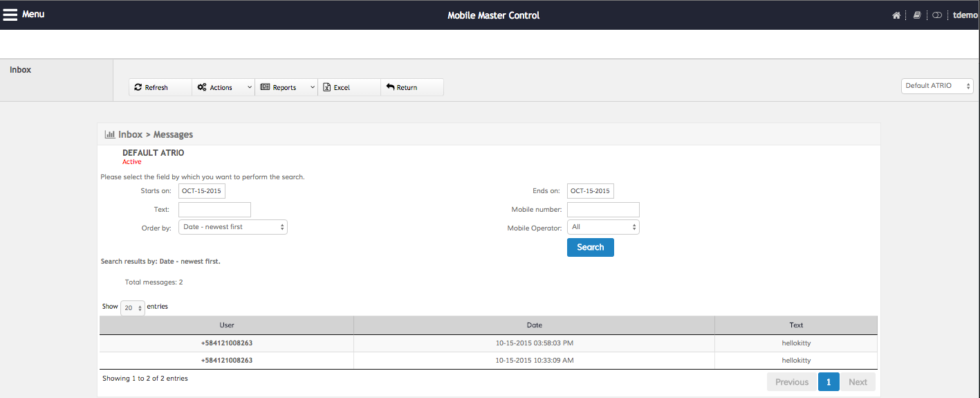Image resolution: width=980 pixels, height=398 pixels.
Task: Open the Default ATRIO account selector
Action: pyautogui.click(x=937, y=86)
